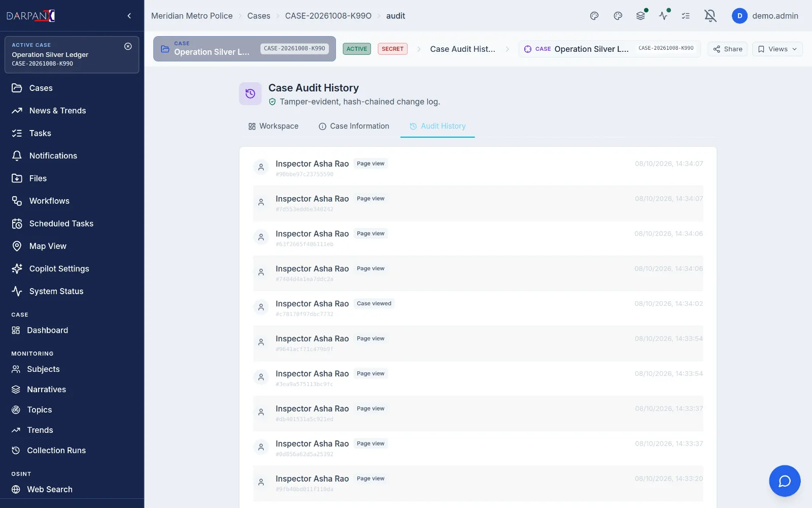Click the Cases breadcrumb link
Viewport: 812px width, 508px height.
[259, 16]
